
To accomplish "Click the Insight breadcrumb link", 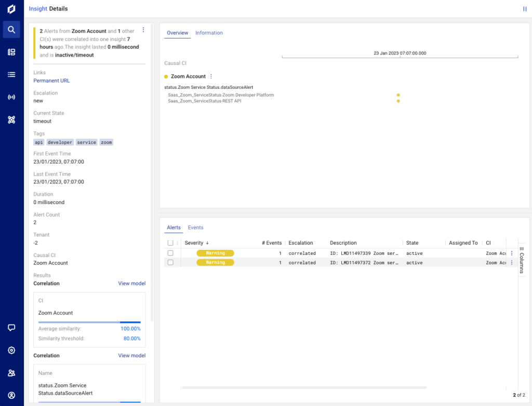I will point(37,9).
